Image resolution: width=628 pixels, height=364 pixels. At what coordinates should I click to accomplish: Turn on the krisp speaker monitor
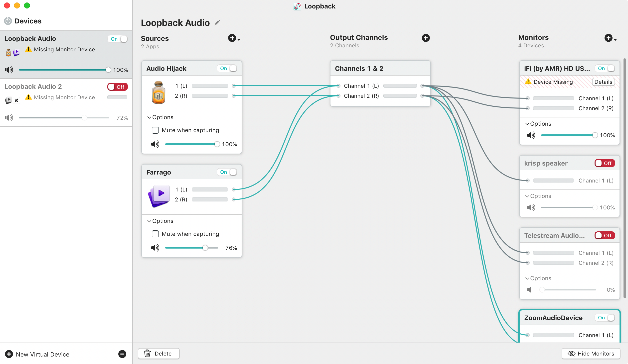pos(605,163)
